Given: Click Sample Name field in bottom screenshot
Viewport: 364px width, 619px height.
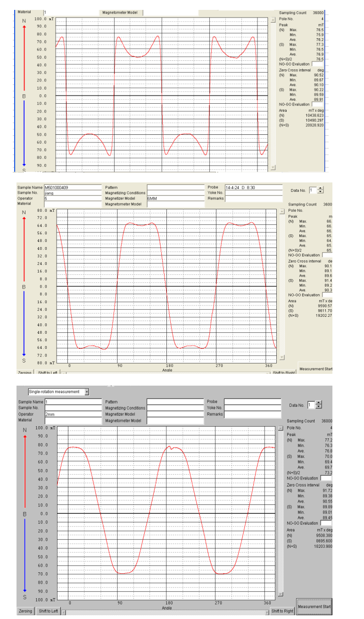Looking at the screenshot, I should pos(73,402).
